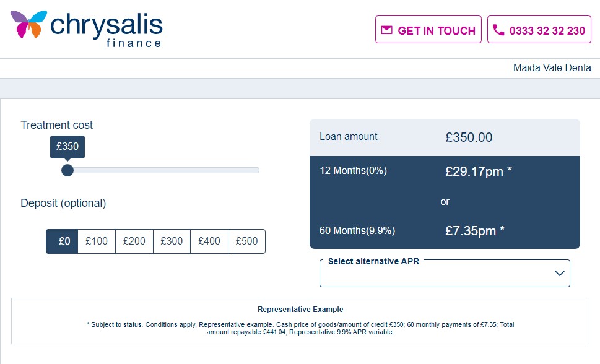
Task: Set deposit to £500
Action: click(x=246, y=241)
